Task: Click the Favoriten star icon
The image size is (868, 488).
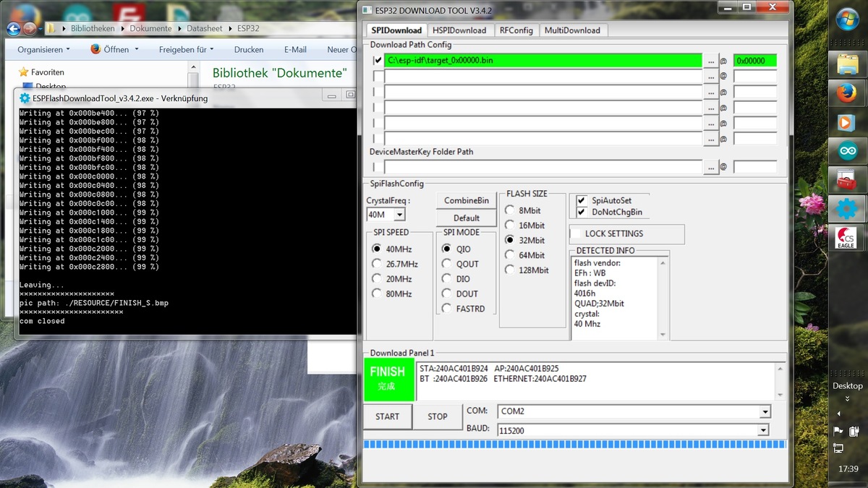Action: pos(24,72)
